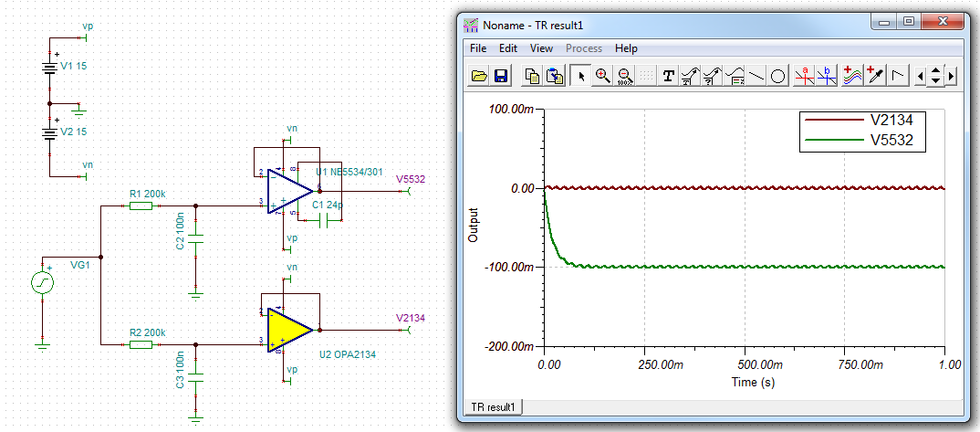Click the VG1 source label

[80, 265]
